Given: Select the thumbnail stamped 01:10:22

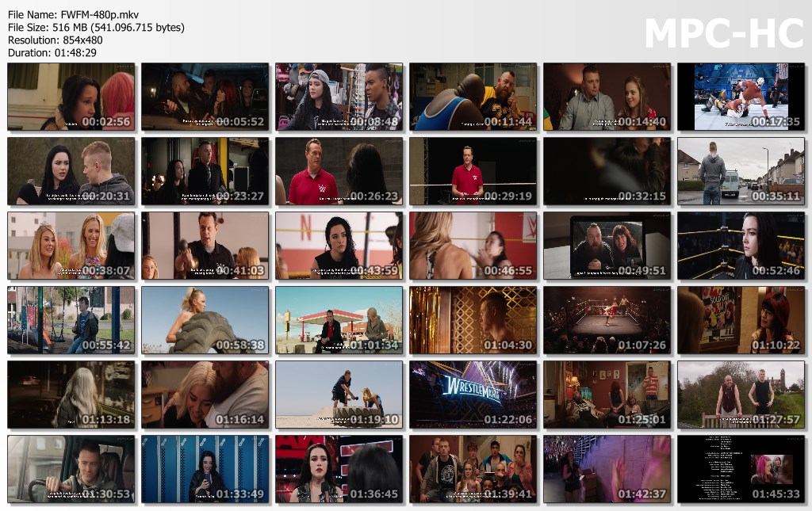Looking at the screenshot, I should click(741, 320).
